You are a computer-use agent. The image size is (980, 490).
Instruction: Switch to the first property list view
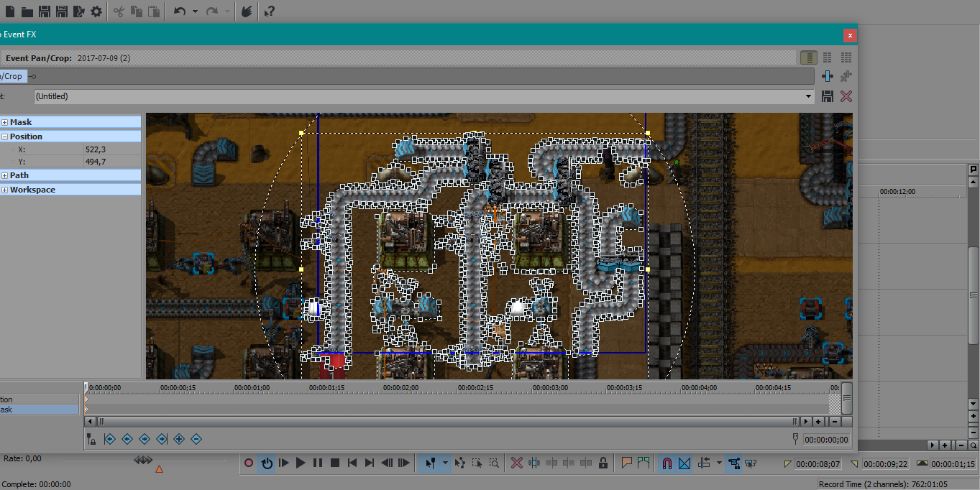point(809,57)
